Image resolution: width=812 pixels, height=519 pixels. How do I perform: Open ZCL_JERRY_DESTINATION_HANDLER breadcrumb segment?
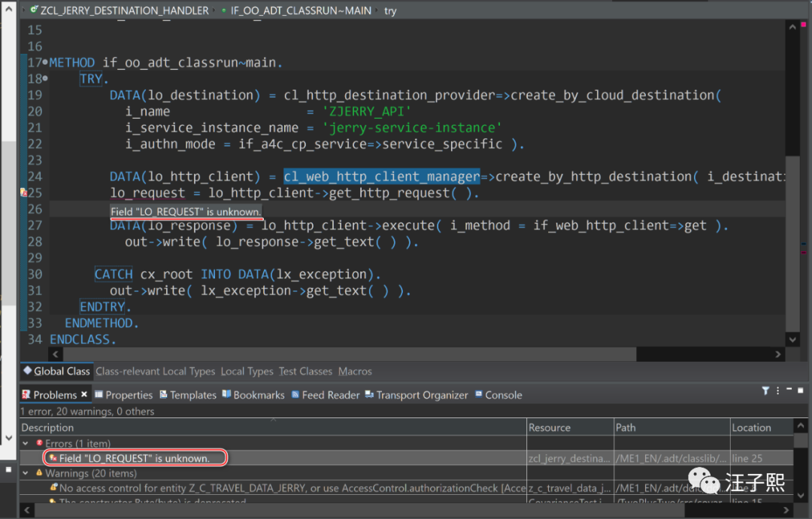tap(124, 11)
